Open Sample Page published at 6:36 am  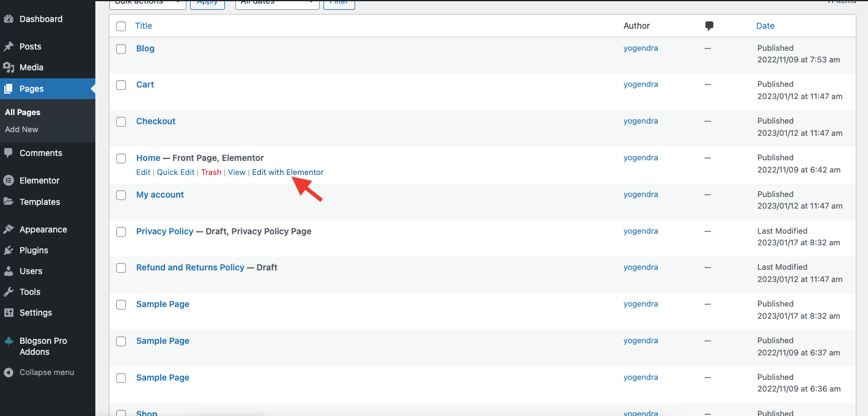pyautogui.click(x=163, y=377)
